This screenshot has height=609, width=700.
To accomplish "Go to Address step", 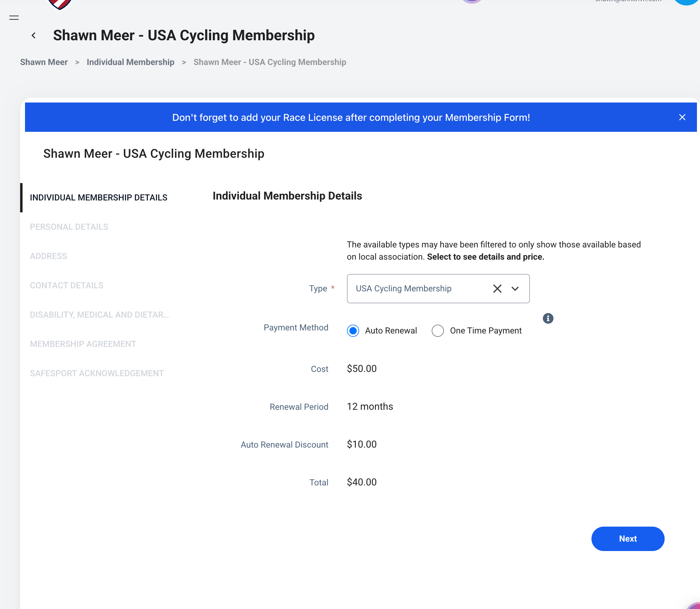I will 48,256.
